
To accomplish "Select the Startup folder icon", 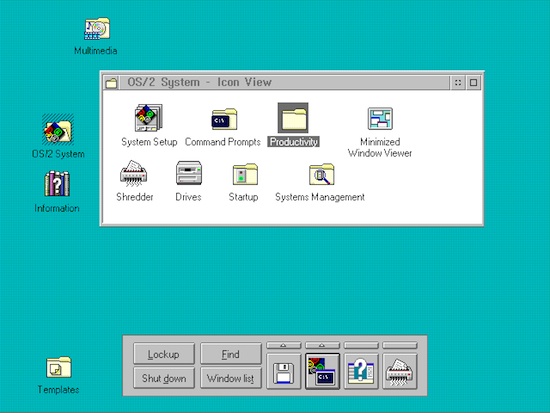I will pos(245,174).
